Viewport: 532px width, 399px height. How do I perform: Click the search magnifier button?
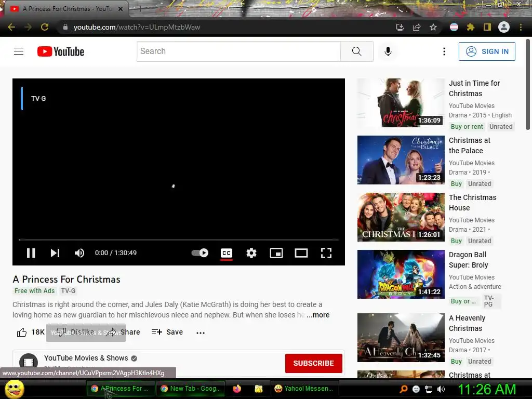pyautogui.click(x=356, y=51)
